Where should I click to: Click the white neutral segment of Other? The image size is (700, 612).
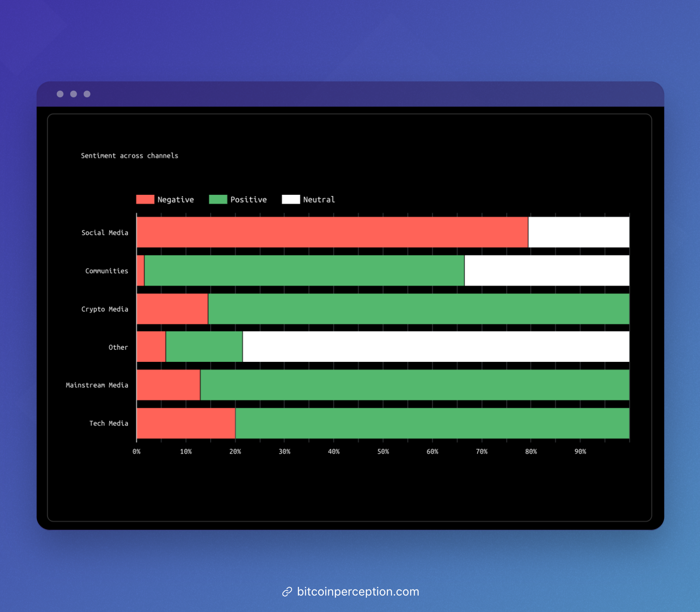click(x=436, y=347)
